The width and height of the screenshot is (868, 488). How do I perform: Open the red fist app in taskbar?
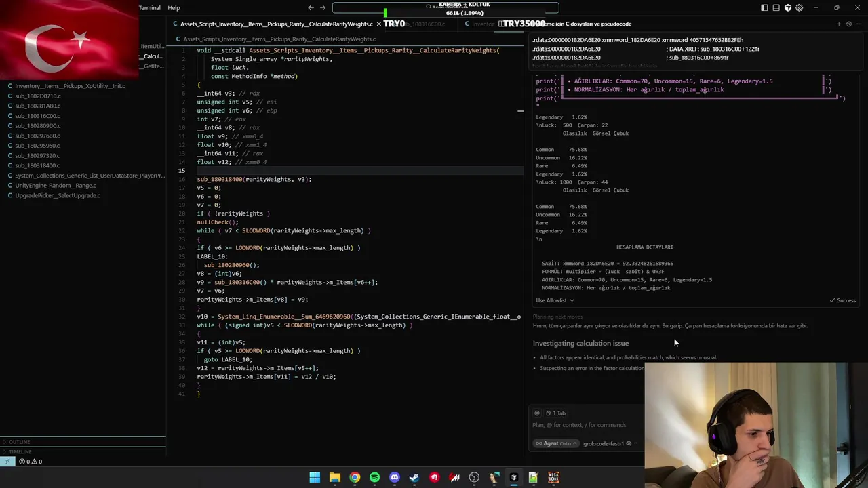[434, 478]
